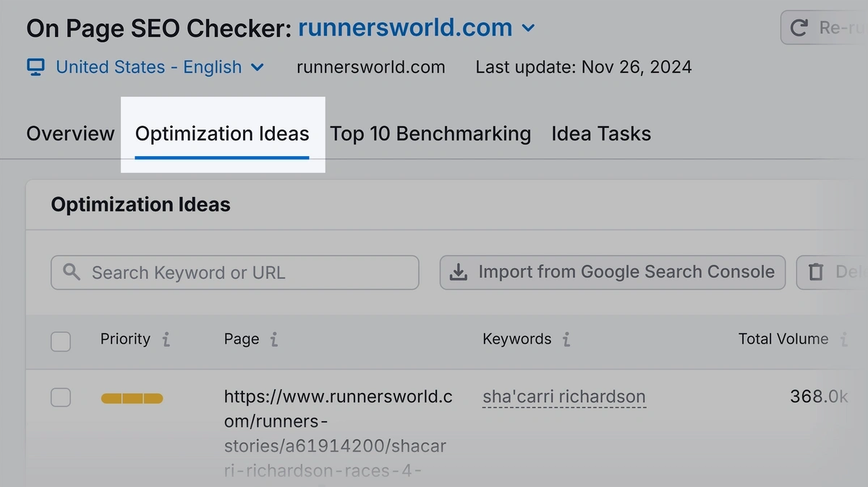
Task: Show info for the Total Volume column
Action: tap(843, 339)
